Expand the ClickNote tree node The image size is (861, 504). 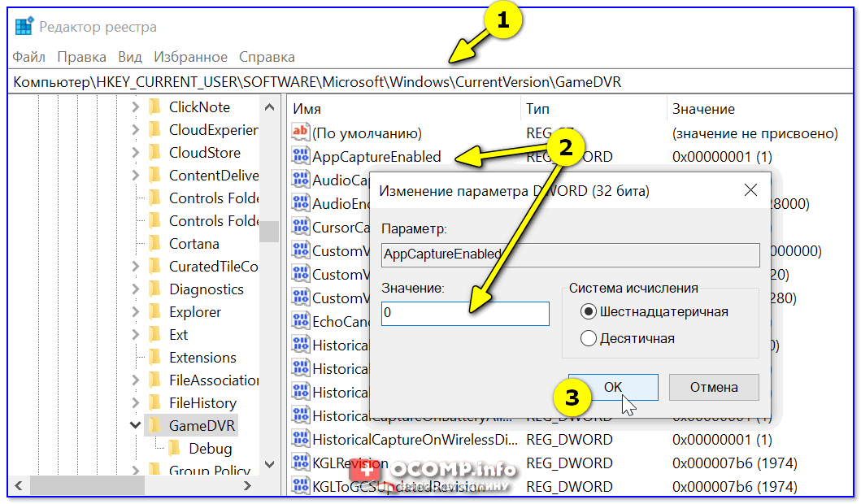135,107
